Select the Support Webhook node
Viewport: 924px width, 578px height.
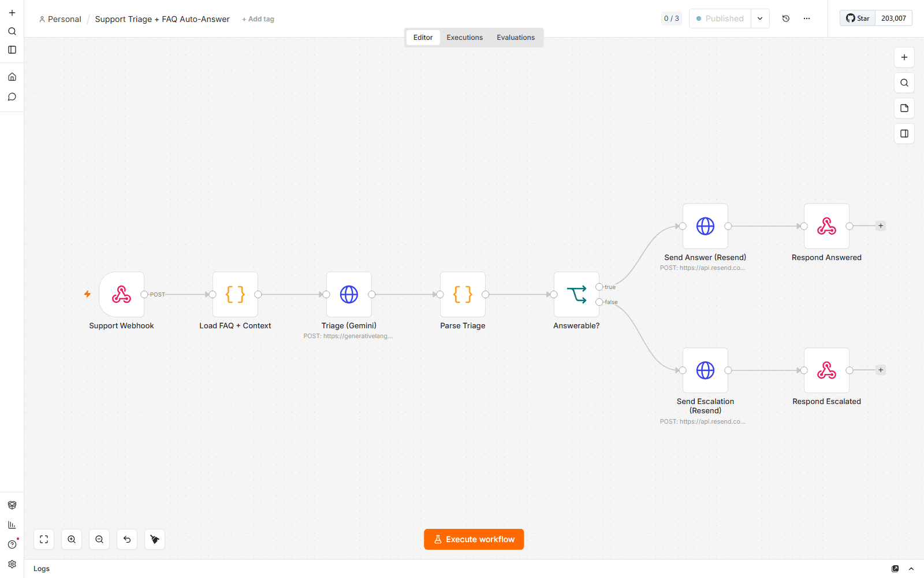[121, 294]
